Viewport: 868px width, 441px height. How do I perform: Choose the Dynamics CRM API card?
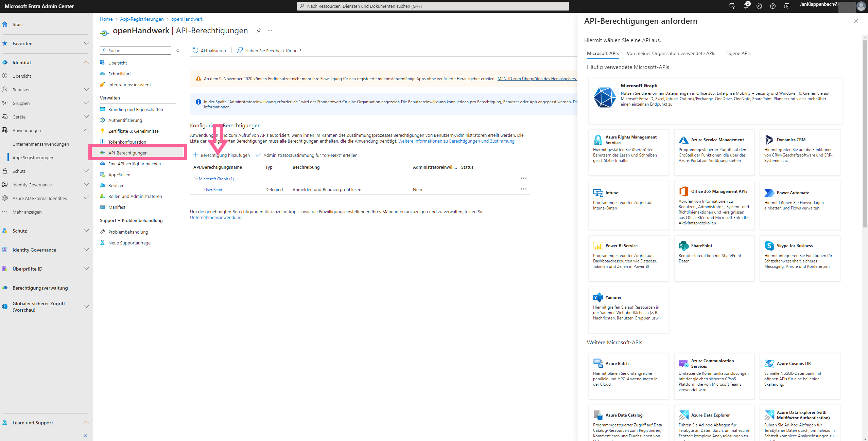point(800,152)
